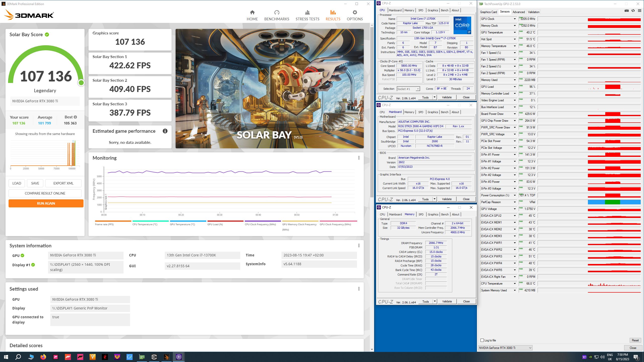Toggle the Frame rate (FPS) legend in Monitoring

click(x=113, y=223)
